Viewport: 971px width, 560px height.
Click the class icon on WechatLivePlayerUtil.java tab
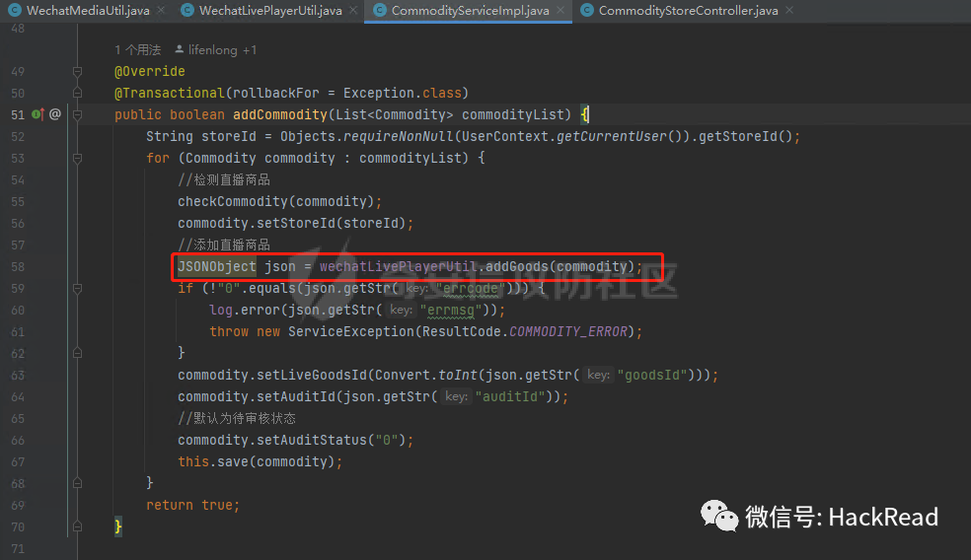pyautogui.click(x=187, y=10)
